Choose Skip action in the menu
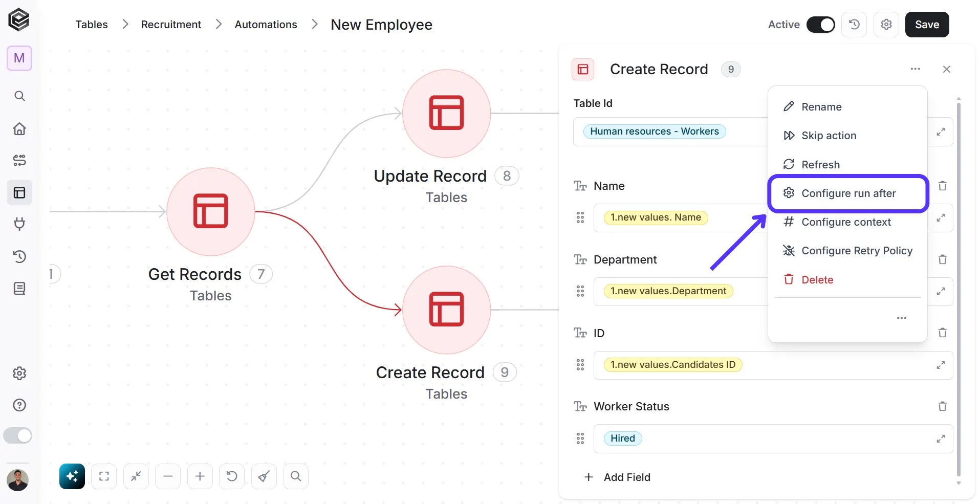The width and height of the screenshot is (980, 504). point(847,136)
